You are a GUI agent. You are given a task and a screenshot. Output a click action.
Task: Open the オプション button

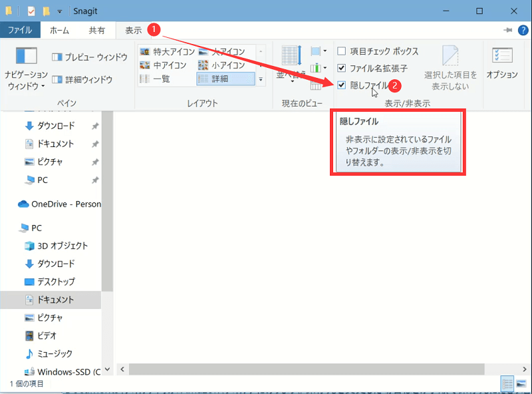tap(502, 63)
